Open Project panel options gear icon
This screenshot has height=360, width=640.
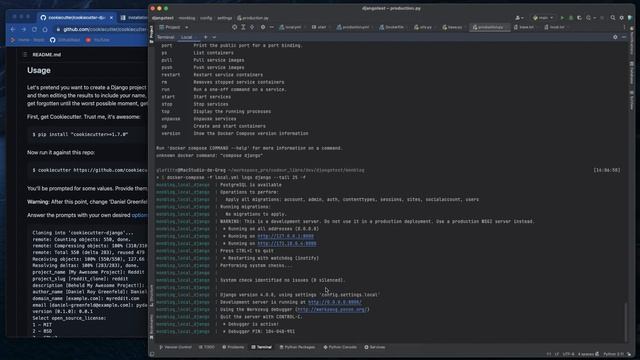coord(263,27)
